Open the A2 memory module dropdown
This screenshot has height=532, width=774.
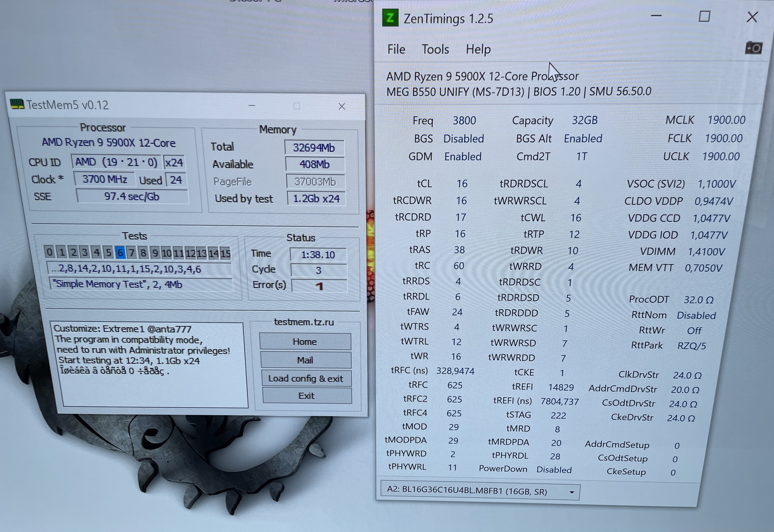(x=572, y=492)
